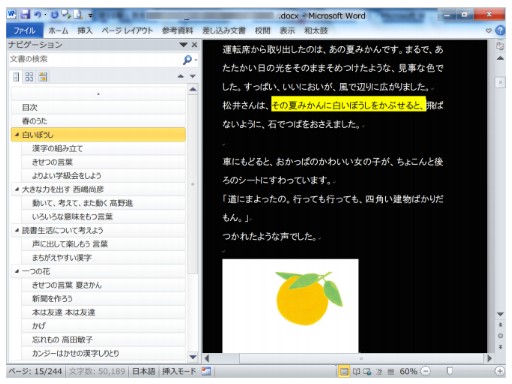Switch to the 校閲 tab
512x384 pixels.
262,31
